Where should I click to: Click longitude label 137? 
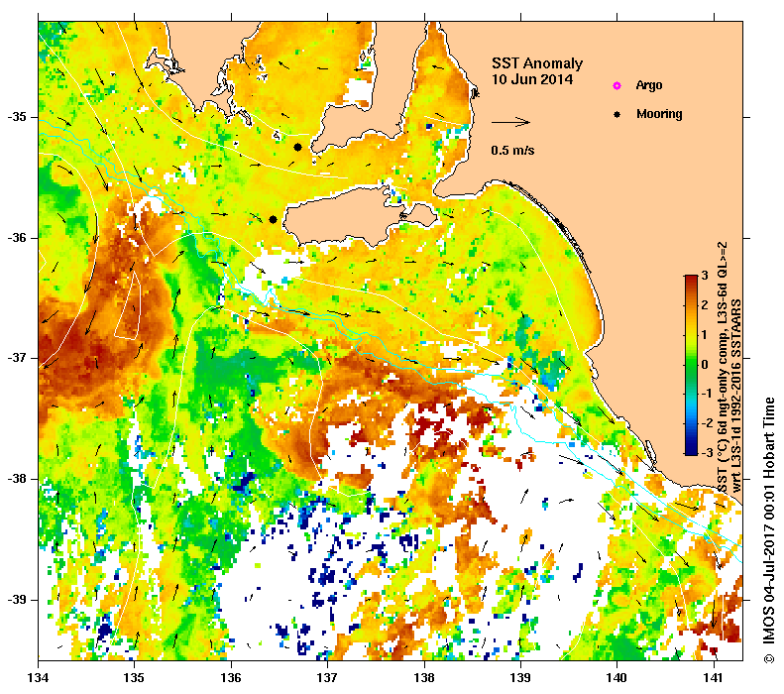pos(327,678)
